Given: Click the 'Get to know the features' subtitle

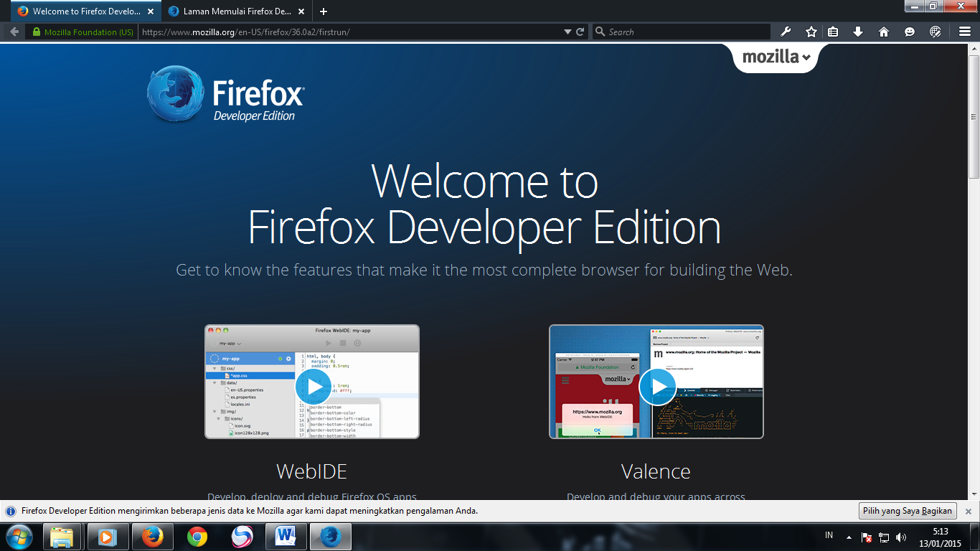Looking at the screenshot, I should (x=484, y=270).
